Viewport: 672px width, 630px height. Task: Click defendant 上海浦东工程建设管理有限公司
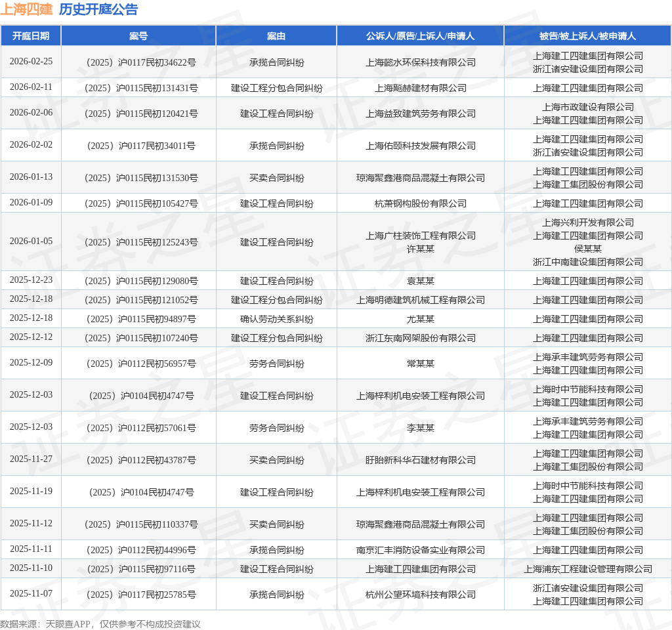(587, 569)
